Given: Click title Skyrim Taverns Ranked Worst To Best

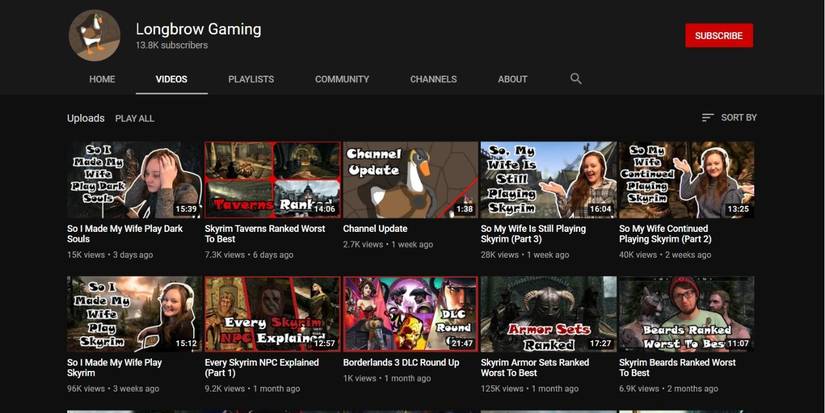Looking at the screenshot, I should [x=265, y=234].
